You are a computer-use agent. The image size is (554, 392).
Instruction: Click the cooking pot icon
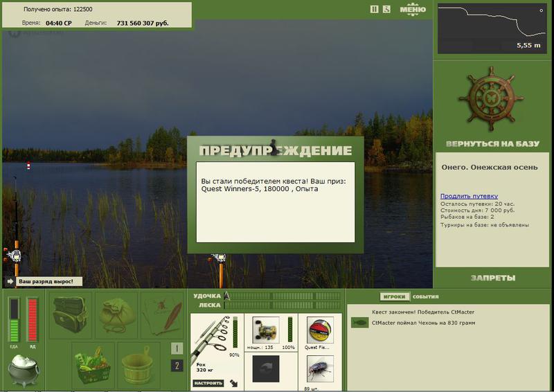tap(24, 371)
